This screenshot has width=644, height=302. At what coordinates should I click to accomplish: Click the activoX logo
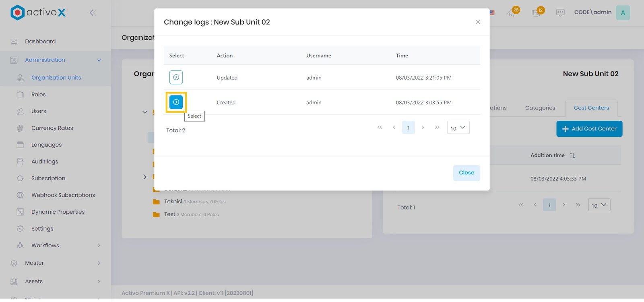(x=38, y=12)
